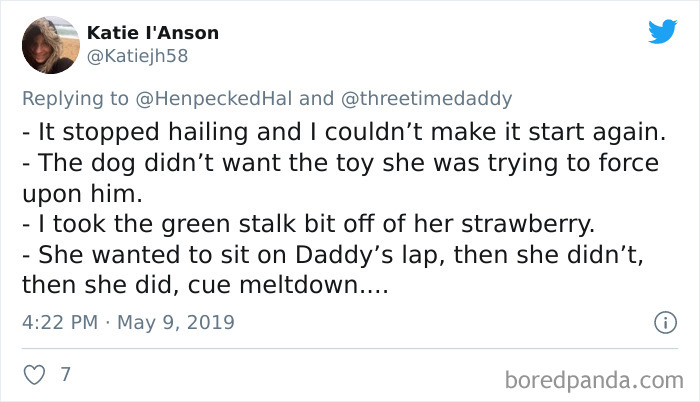Click the boredpanda.com watermark
This screenshot has width=700, height=402.
tap(592, 379)
